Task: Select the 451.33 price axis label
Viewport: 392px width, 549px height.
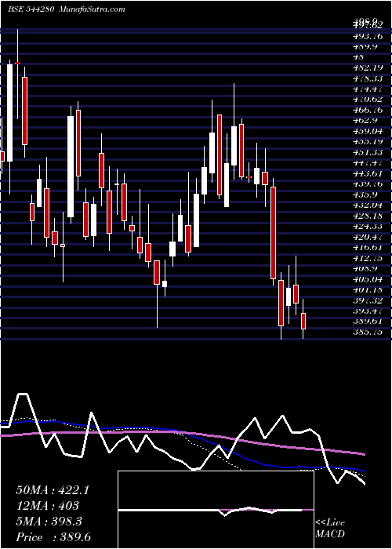Action: (x=368, y=152)
